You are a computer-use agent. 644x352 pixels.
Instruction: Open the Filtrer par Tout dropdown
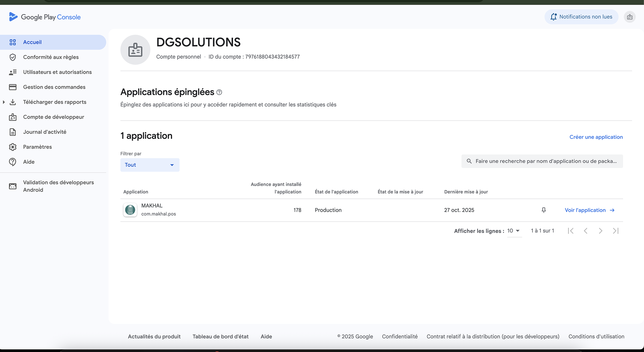150,165
